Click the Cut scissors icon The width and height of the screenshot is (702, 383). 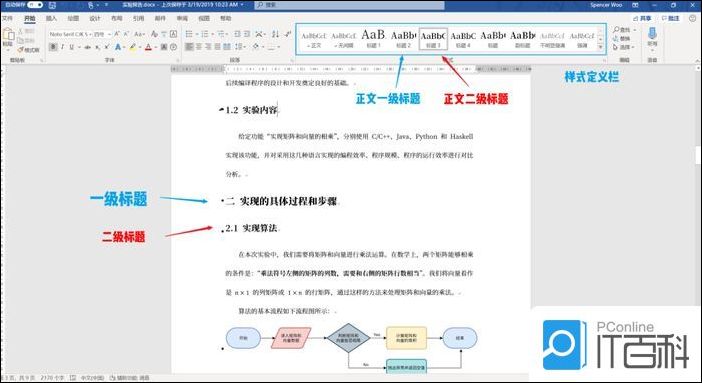pyautogui.click(x=20, y=31)
